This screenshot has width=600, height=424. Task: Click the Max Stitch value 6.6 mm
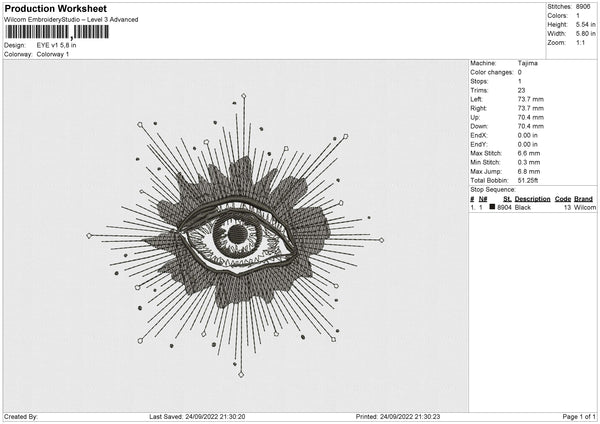pos(529,153)
